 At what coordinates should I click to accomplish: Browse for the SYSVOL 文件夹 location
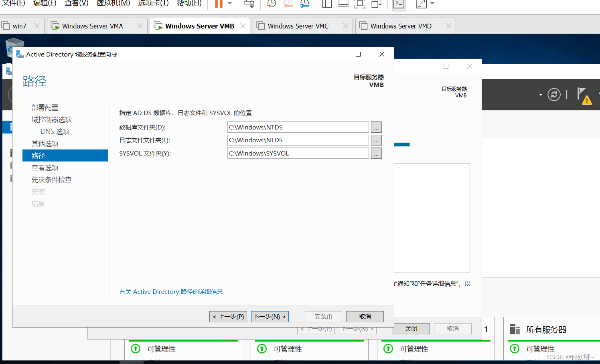pyautogui.click(x=376, y=153)
